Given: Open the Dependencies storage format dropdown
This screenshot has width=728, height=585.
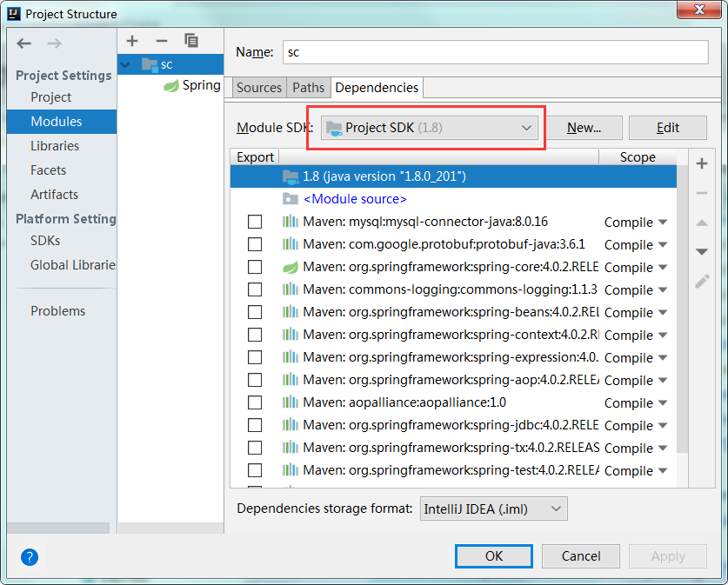Looking at the screenshot, I should pyautogui.click(x=493, y=509).
